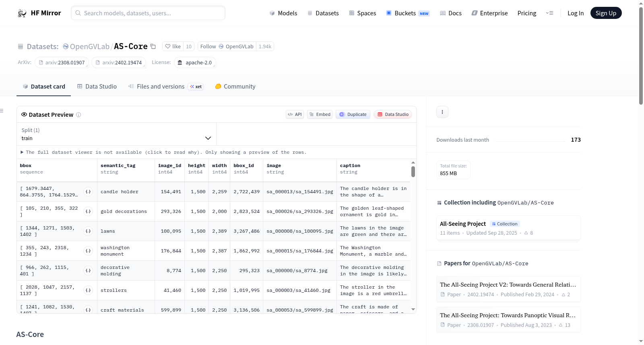Click the HF Mirror logo icon

click(22, 13)
